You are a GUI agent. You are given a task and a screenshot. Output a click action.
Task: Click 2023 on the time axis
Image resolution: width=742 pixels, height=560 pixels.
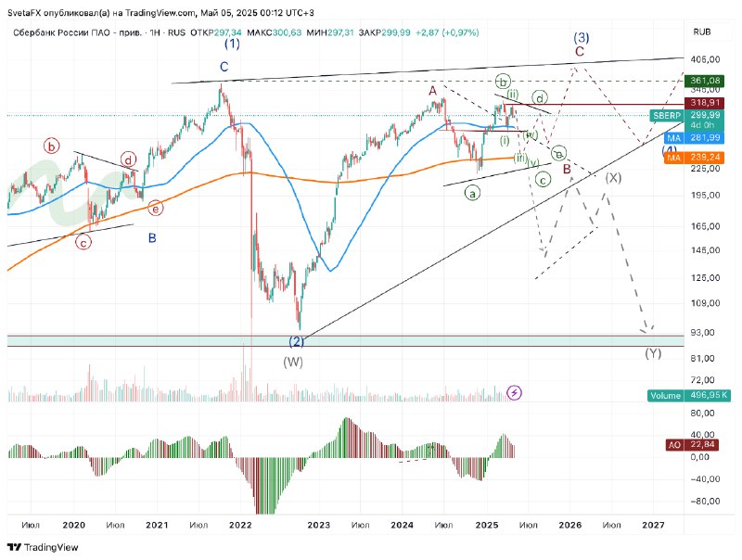tap(318, 525)
